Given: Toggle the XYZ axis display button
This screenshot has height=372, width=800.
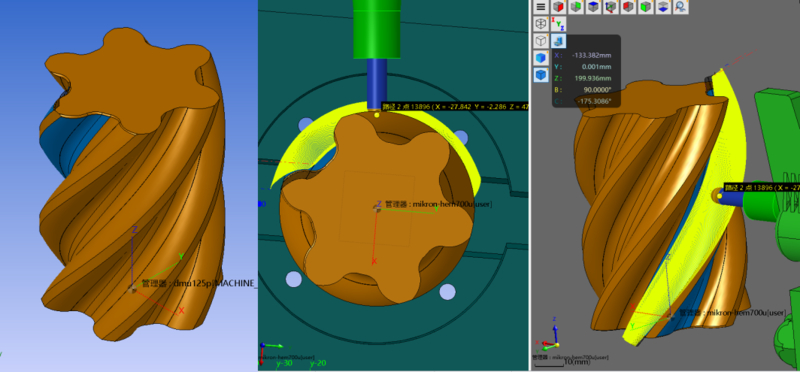Looking at the screenshot, I should [559, 23].
